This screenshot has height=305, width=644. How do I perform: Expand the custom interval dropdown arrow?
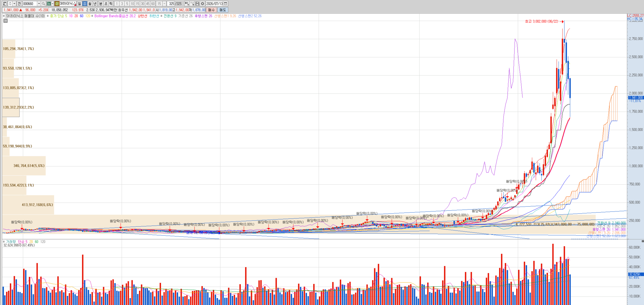pos(164,4)
